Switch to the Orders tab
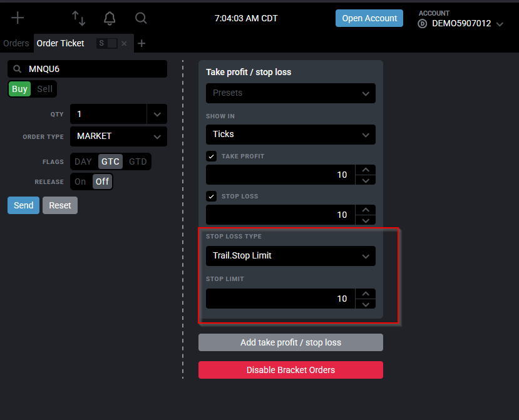Screen dimensions: 519x420 [x=16, y=43]
